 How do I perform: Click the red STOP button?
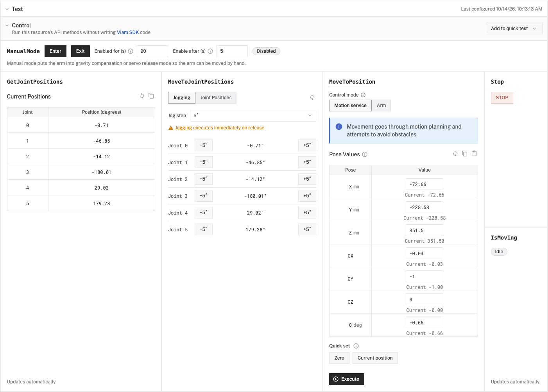pyautogui.click(x=502, y=98)
